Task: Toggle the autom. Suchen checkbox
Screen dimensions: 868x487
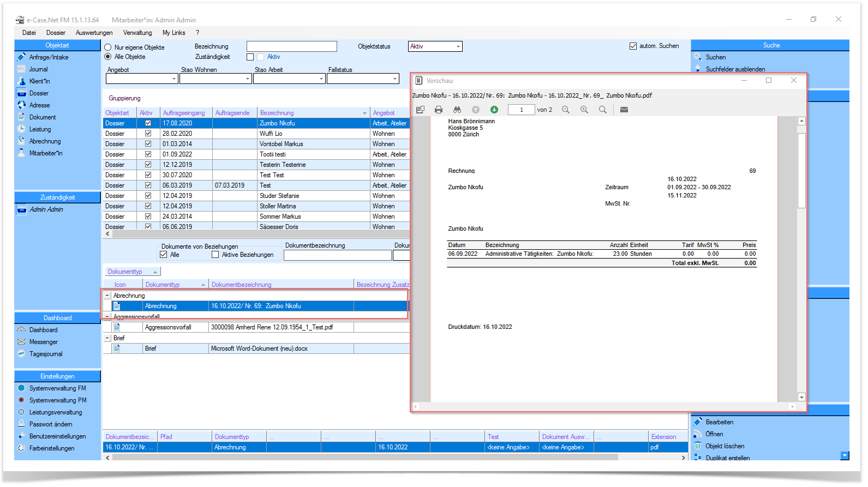Action: [633, 46]
